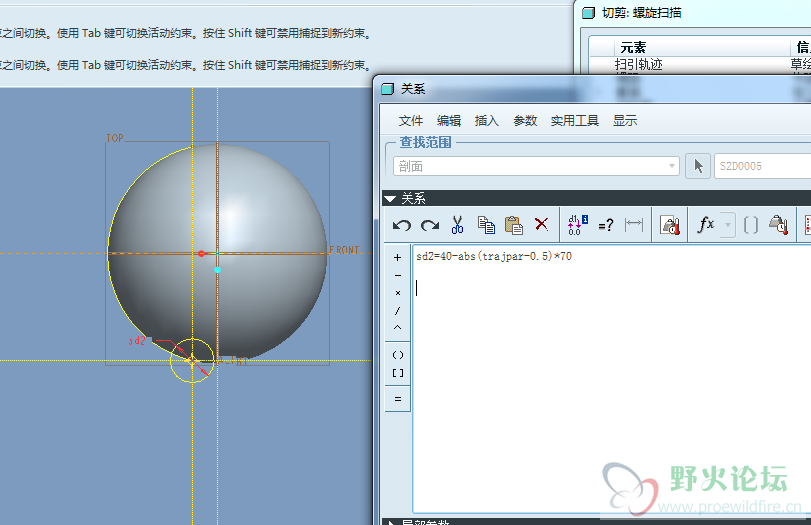The width and height of the screenshot is (811, 525).
Task: Insert the caret ^ power operator
Action: [x=397, y=327]
